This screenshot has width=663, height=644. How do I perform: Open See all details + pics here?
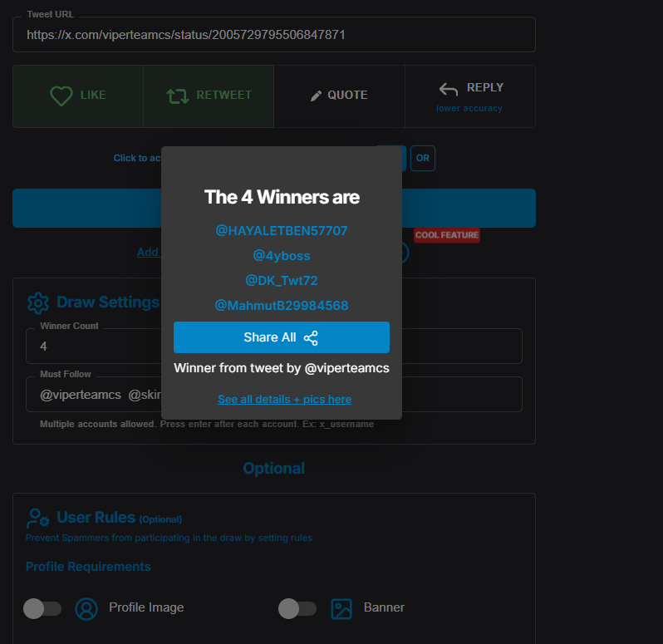(285, 399)
